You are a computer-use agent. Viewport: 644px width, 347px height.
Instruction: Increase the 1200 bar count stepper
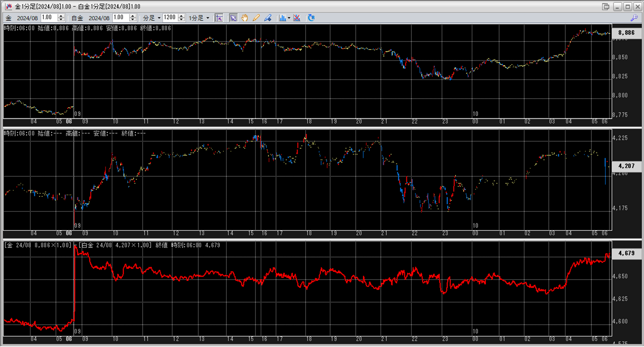click(x=181, y=16)
